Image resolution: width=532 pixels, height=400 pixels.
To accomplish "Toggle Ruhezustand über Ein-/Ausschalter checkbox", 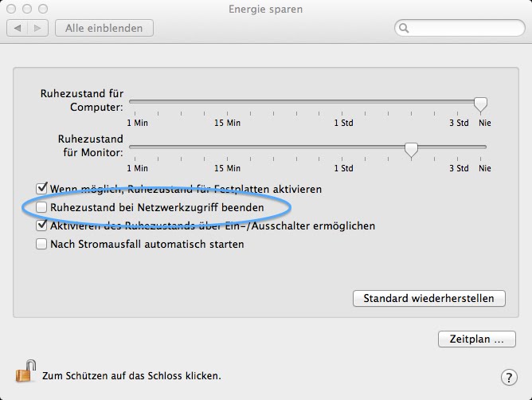I will point(41,225).
